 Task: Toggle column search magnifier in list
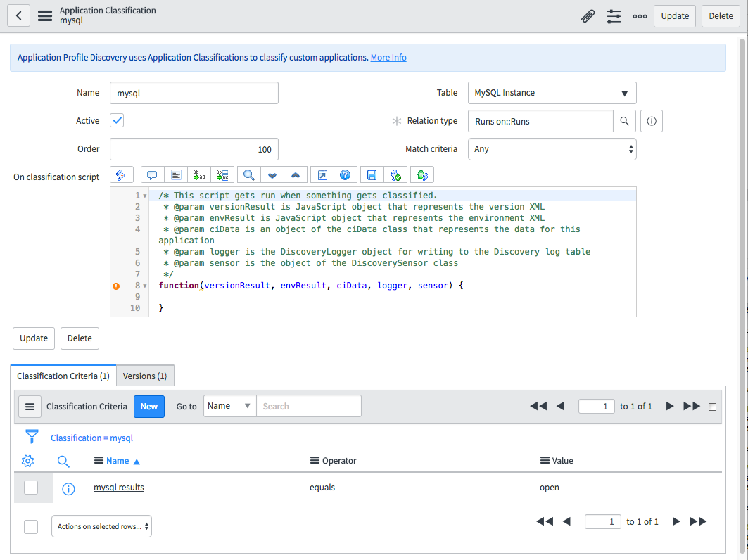pos(63,461)
